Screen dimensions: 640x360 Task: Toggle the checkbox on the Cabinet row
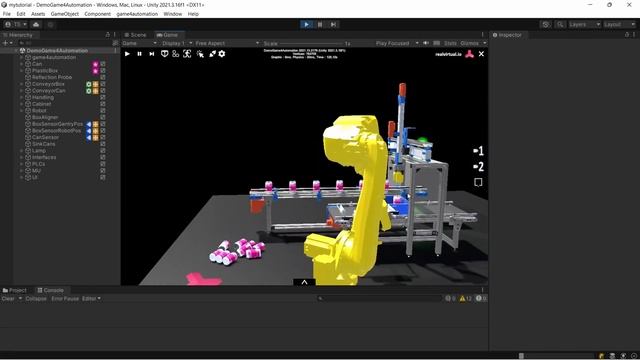click(103, 104)
